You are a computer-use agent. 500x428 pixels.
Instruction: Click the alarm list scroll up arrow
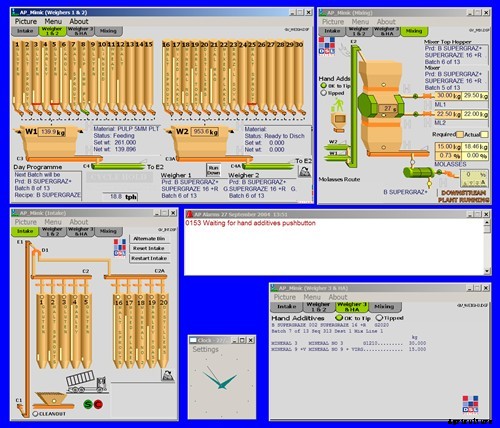pyautogui.click(x=487, y=222)
